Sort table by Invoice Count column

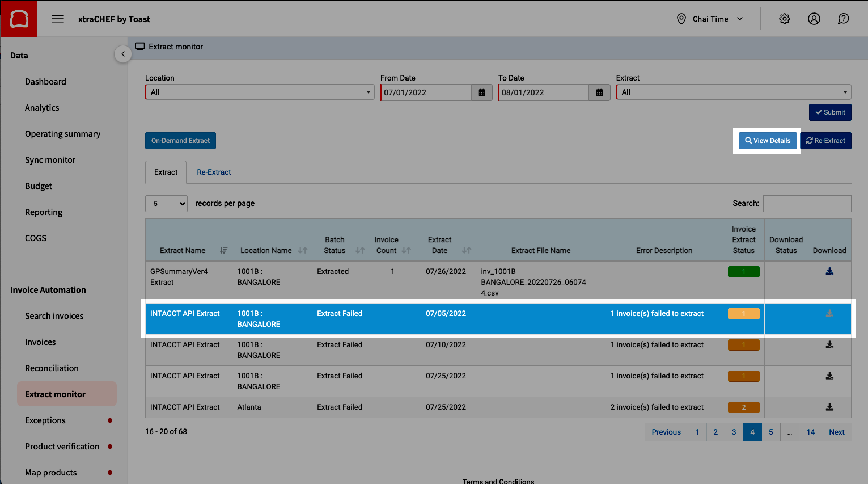[407, 250]
